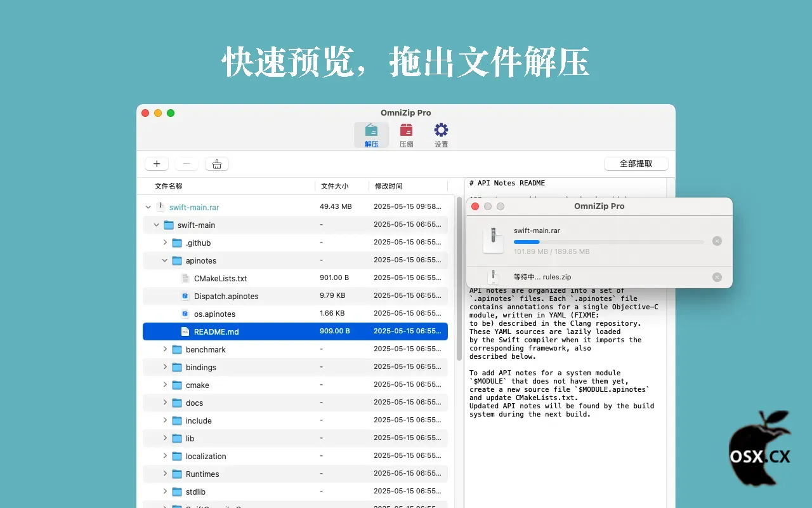Click the 1.66 KB size cell

pyautogui.click(x=332, y=313)
